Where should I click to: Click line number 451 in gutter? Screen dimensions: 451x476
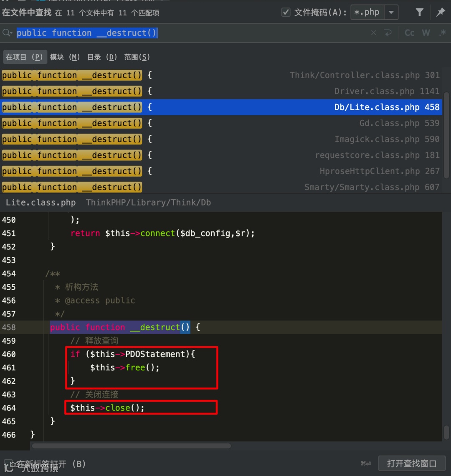(x=9, y=233)
